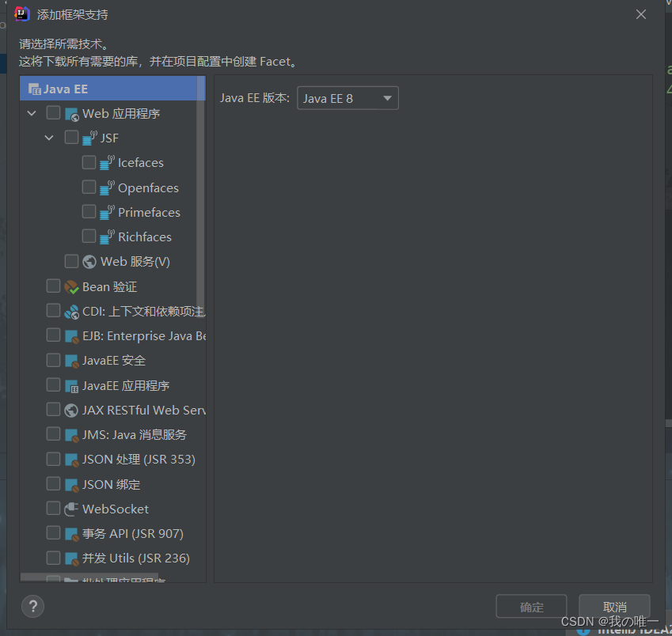Click the 并发 Utils (JSR 236) icon

(x=71, y=558)
